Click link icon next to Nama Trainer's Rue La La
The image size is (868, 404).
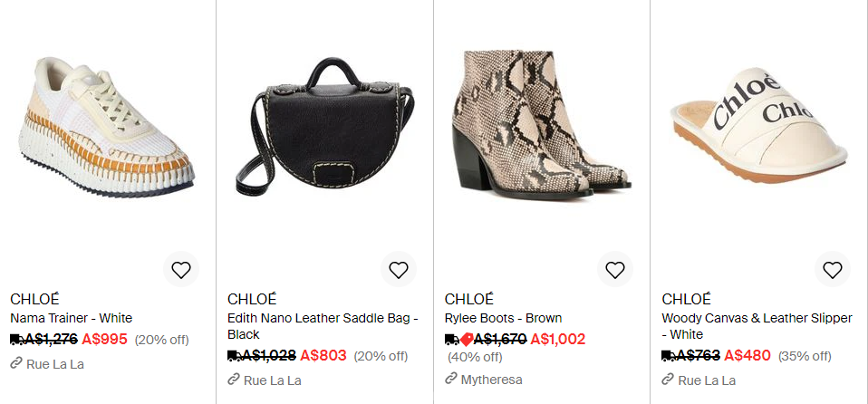[x=16, y=363]
